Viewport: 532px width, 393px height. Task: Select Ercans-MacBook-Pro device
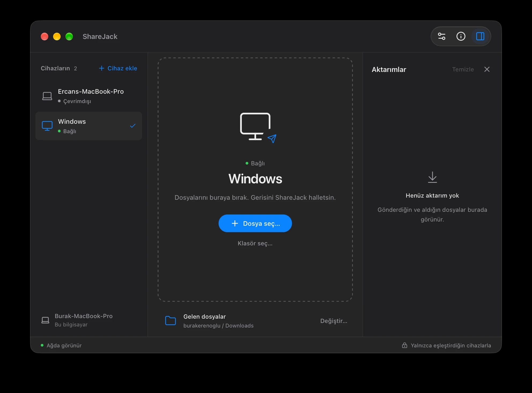89,96
